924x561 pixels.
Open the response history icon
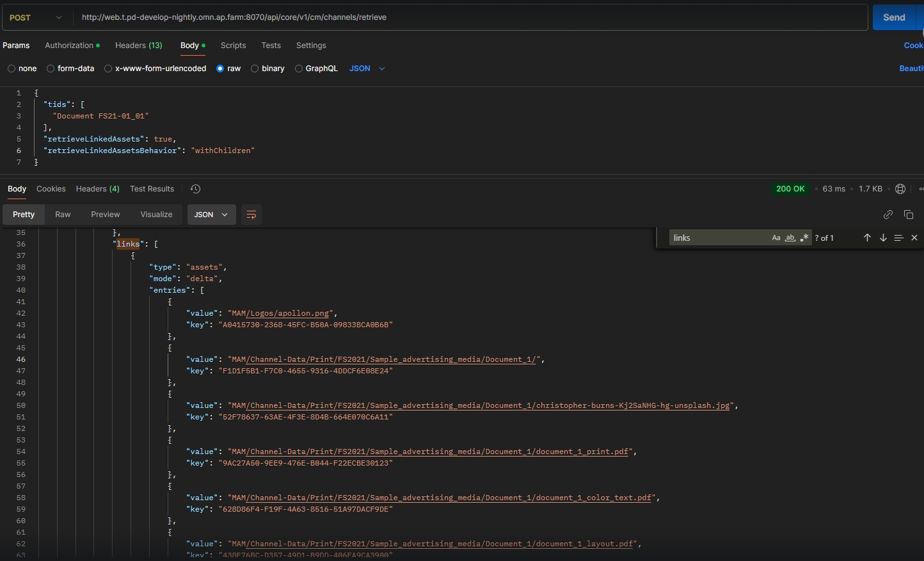pos(196,189)
